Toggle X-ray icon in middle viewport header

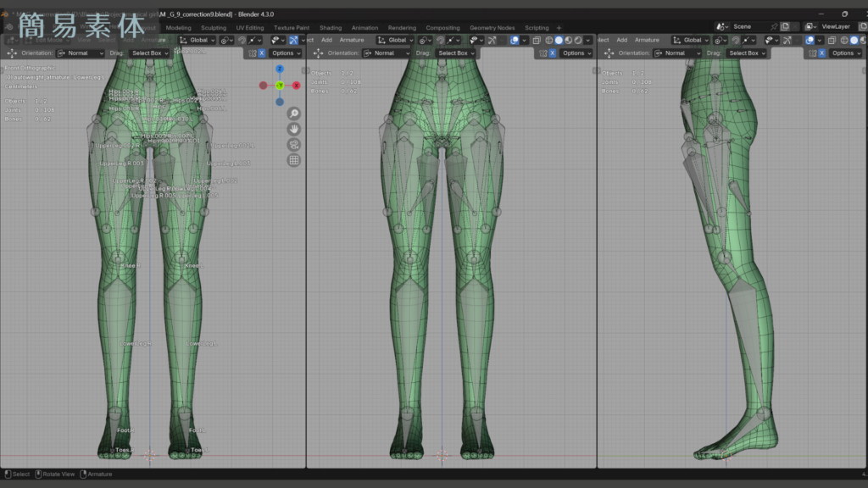(537, 40)
